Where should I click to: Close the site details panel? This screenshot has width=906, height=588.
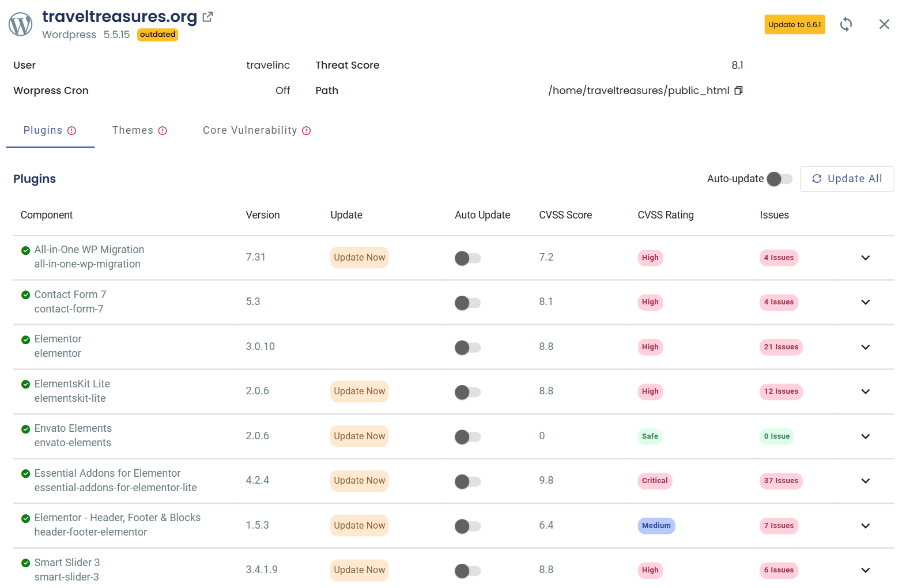click(884, 24)
